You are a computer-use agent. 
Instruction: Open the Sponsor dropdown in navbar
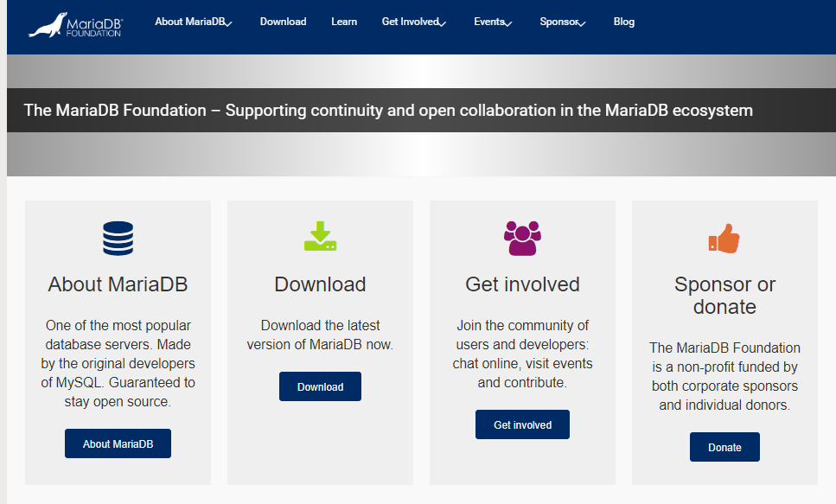(563, 22)
